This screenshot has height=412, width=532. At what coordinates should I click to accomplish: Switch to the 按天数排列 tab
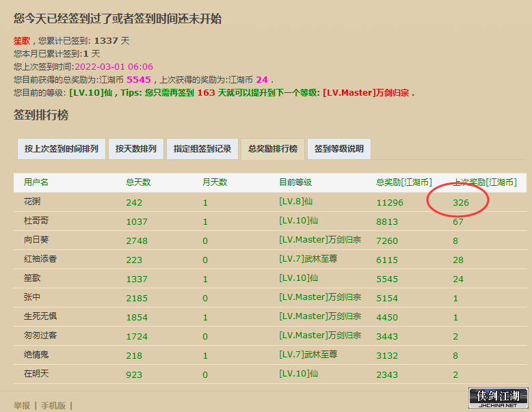136,149
